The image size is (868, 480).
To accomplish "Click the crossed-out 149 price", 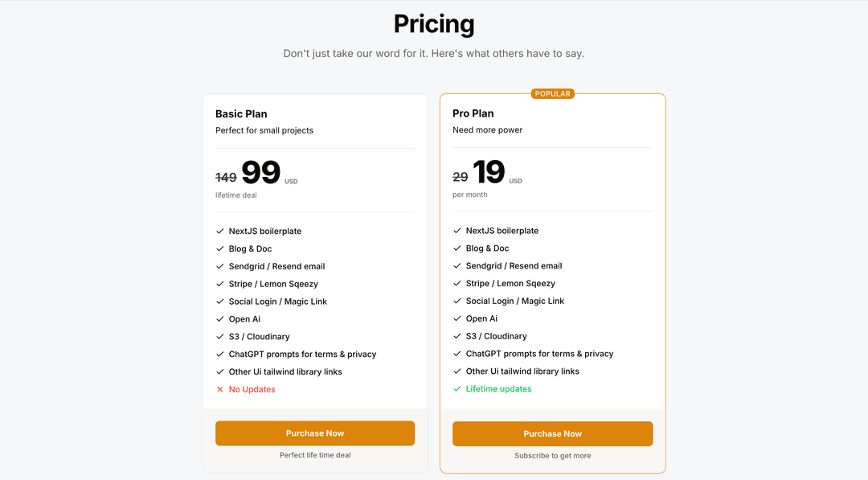I will point(226,177).
